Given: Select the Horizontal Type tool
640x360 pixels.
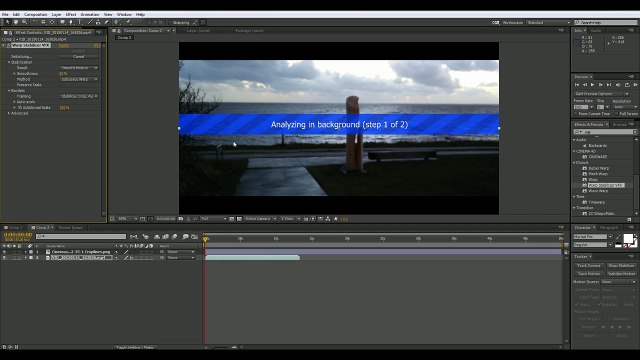Looking at the screenshot, I should click(x=80, y=22).
